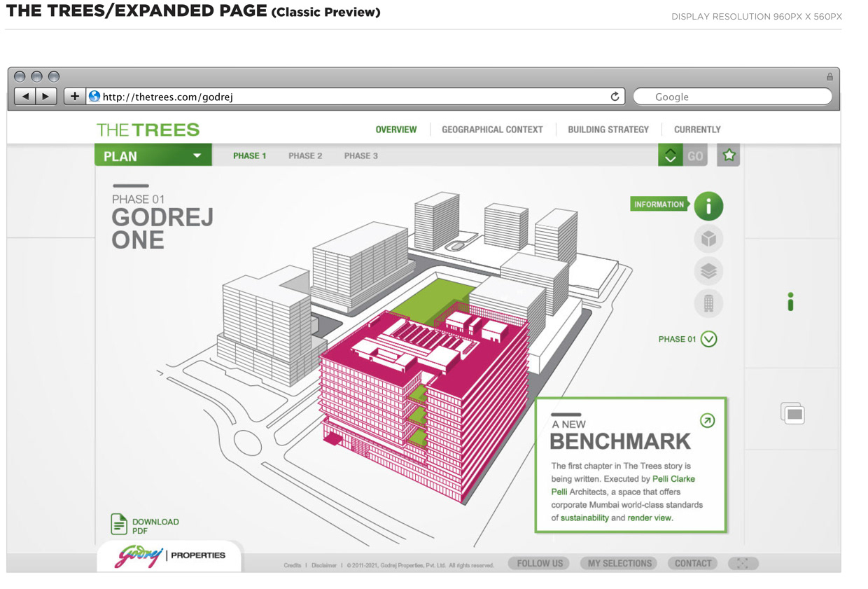The width and height of the screenshot is (868, 589).
Task: Open the Overview menu item
Action: [396, 130]
